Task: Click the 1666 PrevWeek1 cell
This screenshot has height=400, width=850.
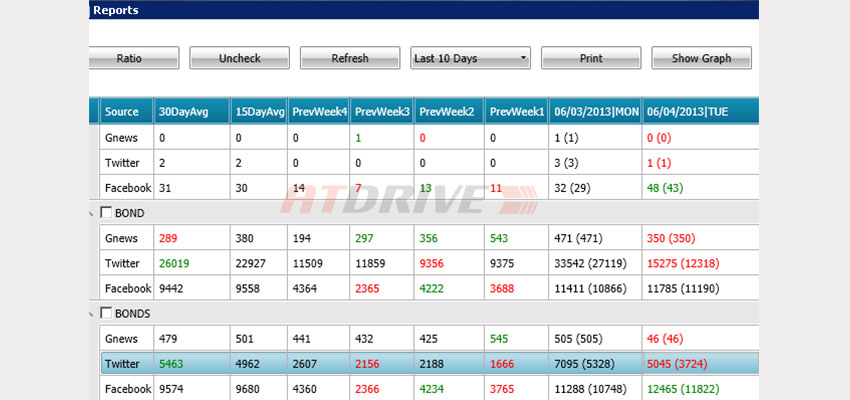Action: coord(517,364)
